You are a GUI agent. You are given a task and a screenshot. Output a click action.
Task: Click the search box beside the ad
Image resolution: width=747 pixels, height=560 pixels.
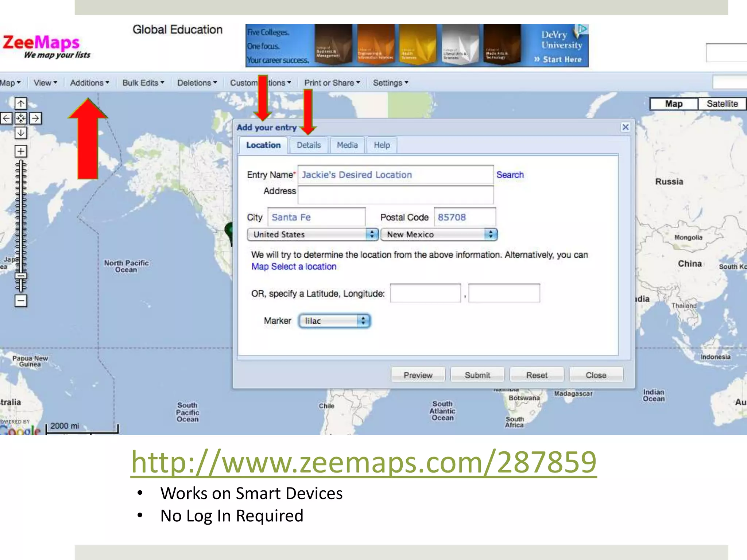tap(726, 53)
